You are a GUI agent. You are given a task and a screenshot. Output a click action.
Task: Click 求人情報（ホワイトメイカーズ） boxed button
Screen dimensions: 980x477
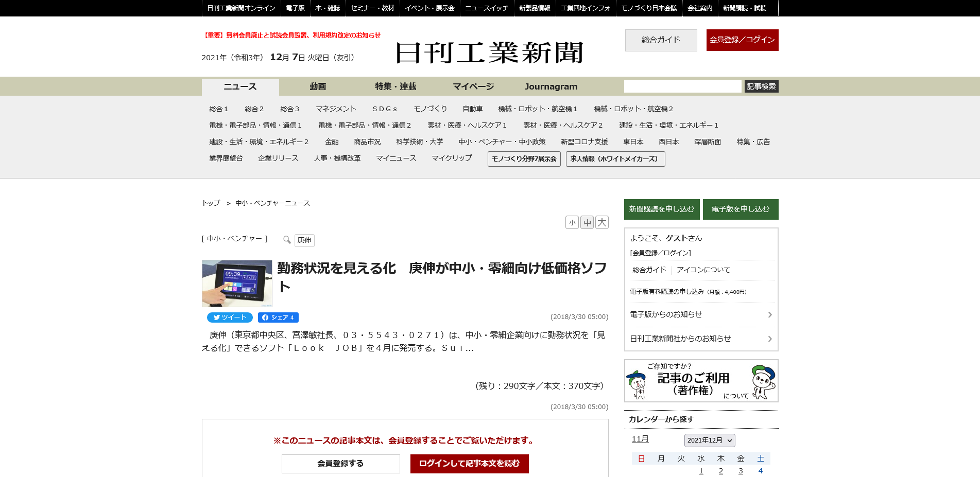click(615, 159)
